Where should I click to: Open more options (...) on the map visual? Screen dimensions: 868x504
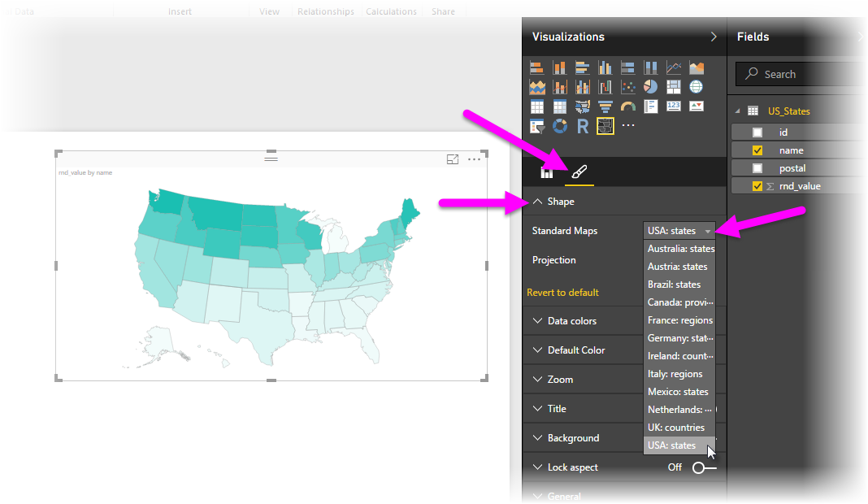click(474, 159)
